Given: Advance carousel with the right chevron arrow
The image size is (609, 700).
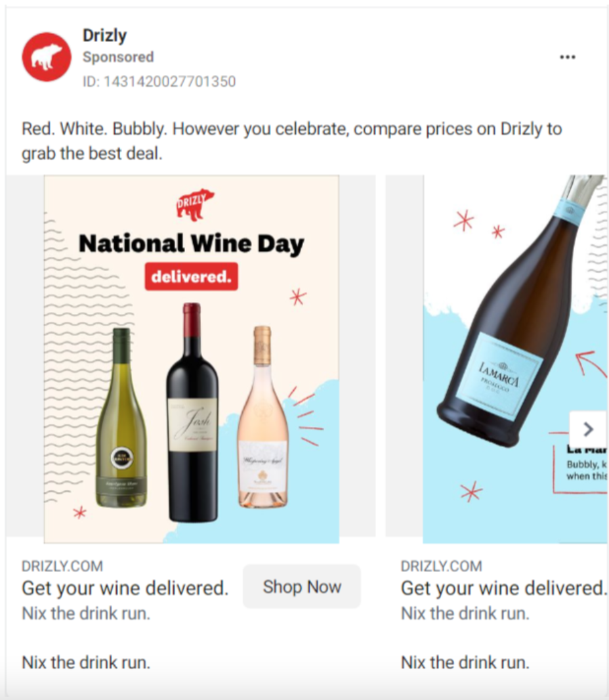Looking at the screenshot, I should 588,429.
